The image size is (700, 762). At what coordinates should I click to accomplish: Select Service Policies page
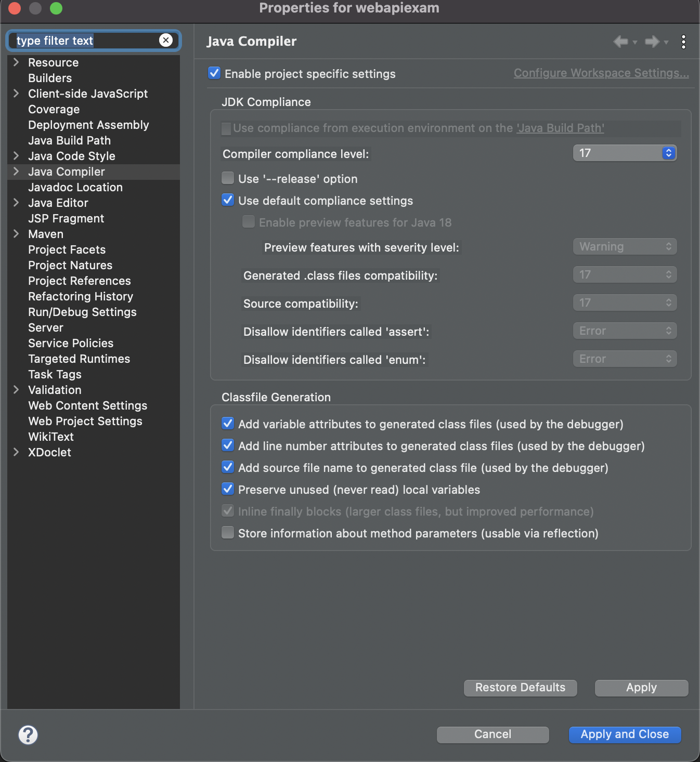[71, 343]
